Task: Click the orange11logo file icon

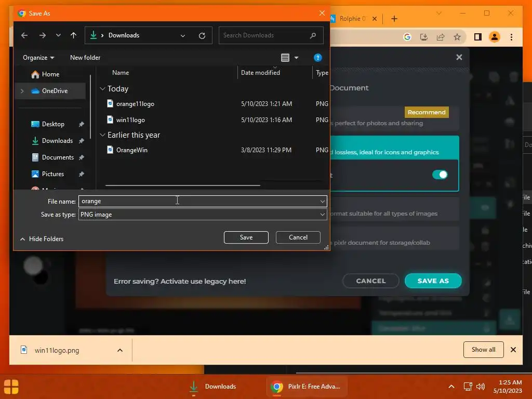Action: [x=110, y=103]
